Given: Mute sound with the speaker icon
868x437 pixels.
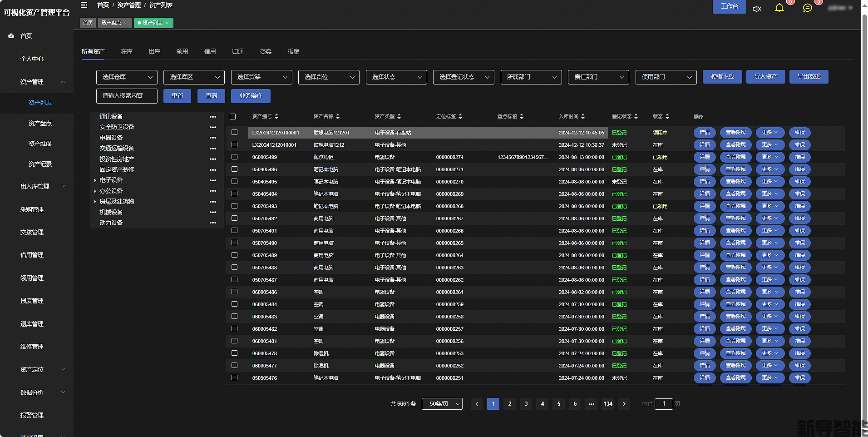Looking at the screenshot, I should point(757,9).
